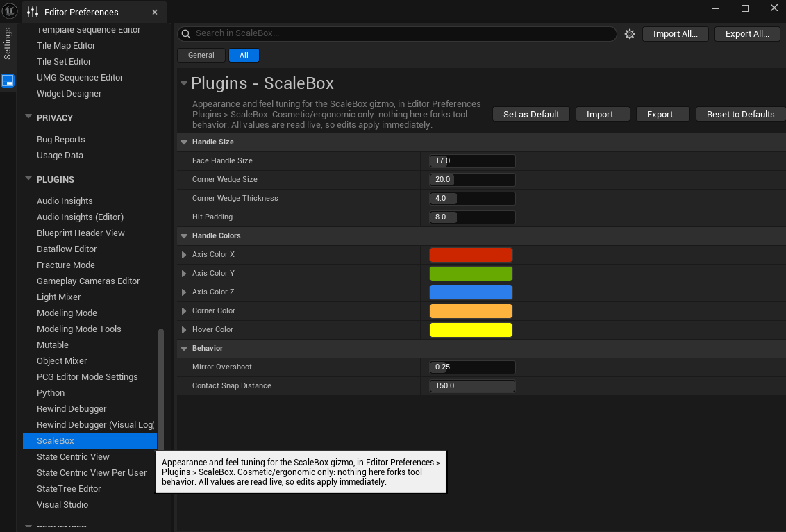Open Visual Studio settings
Screen dimensions: 786x532
pyautogui.click(x=62, y=505)
